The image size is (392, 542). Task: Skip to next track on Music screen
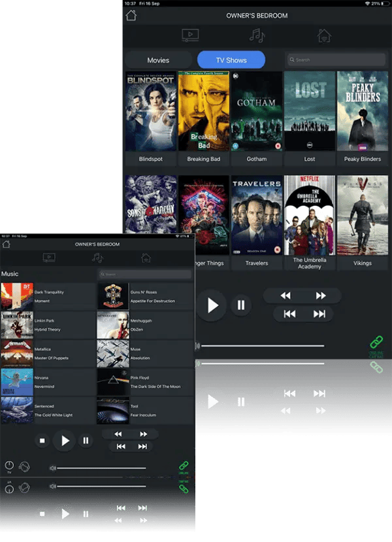(142, 447)
